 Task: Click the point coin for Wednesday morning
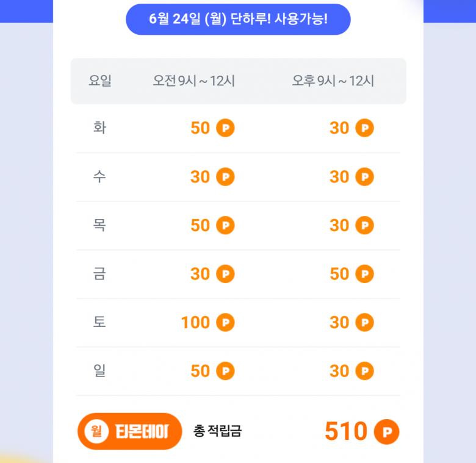coord(225,177)
